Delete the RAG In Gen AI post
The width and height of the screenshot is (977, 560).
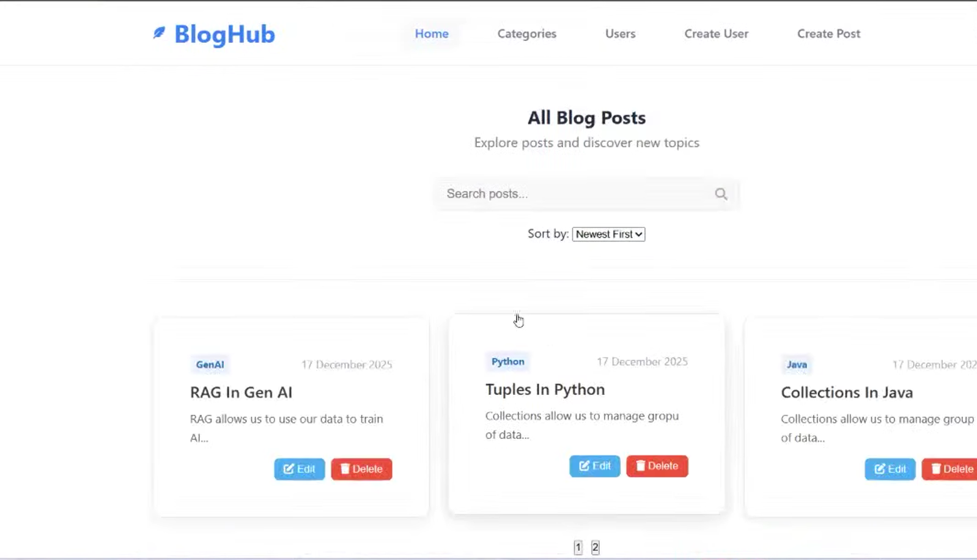pyautogui.click(x=361, y=469)
